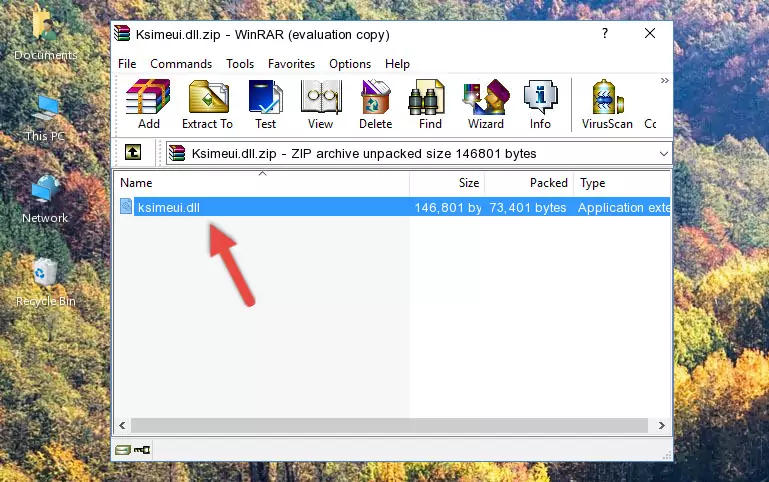Click the 73,401 bytes packed value
This screenshot has width=769, height=482.
click(528, 207)
